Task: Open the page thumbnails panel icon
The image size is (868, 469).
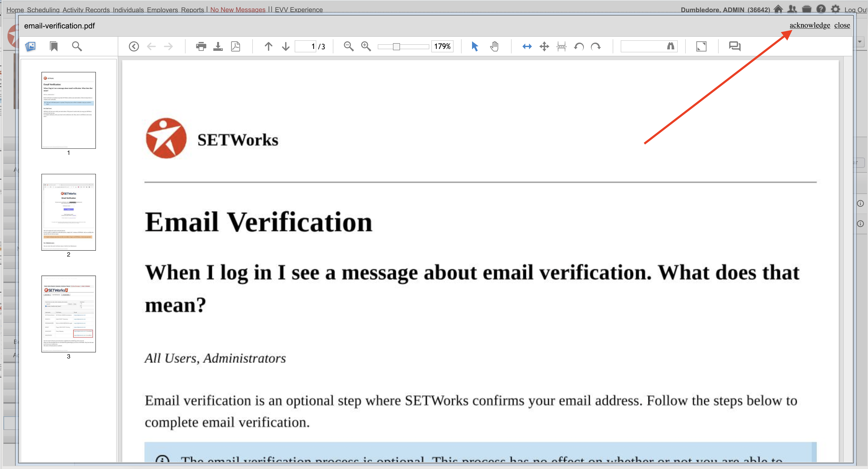Action: coord(30,46)
